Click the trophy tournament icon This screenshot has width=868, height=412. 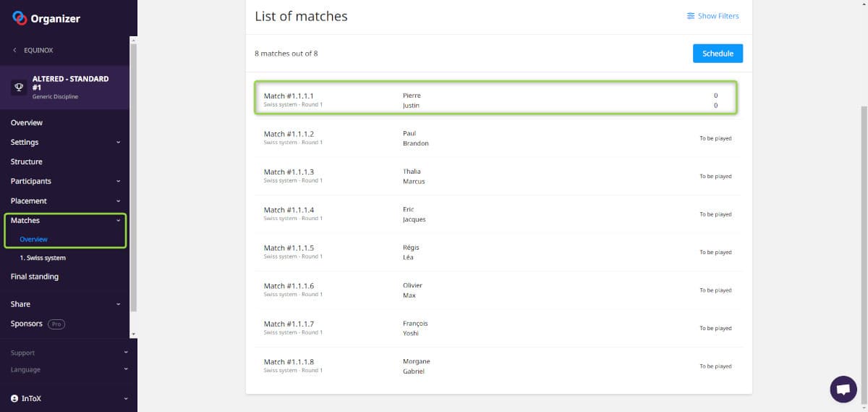[x=19, y=87]
